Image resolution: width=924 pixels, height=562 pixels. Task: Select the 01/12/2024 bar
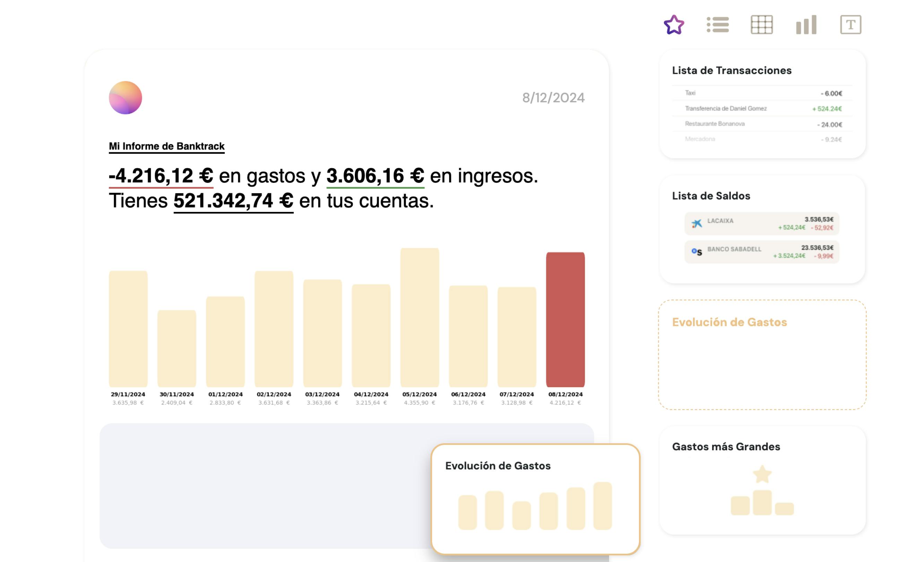tap(225, 342)
